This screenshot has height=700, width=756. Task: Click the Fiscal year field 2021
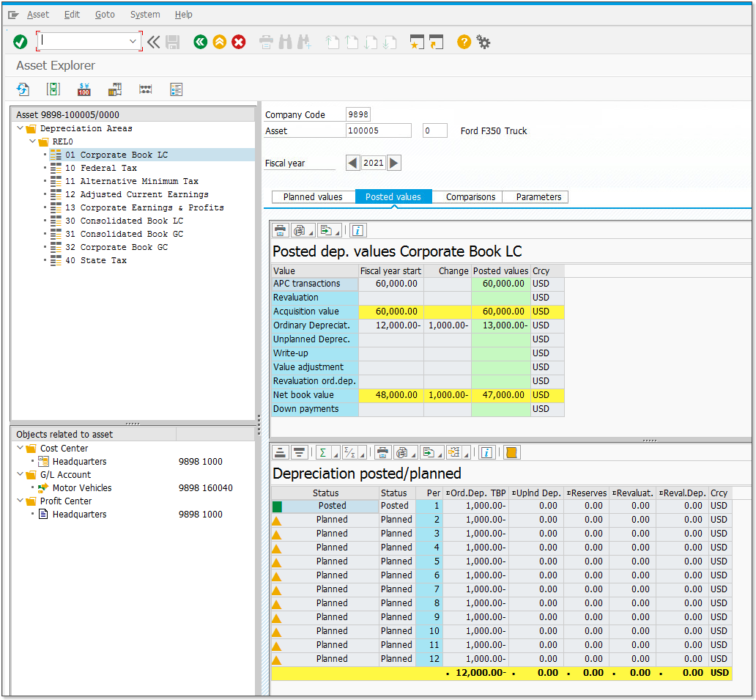(x=373, y=163)
